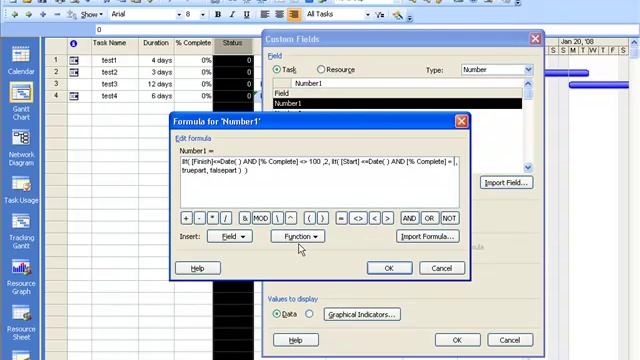This screenshot has height=360, width=640.
Task: Open the Resource Graph view
Action: coord(21,277)
